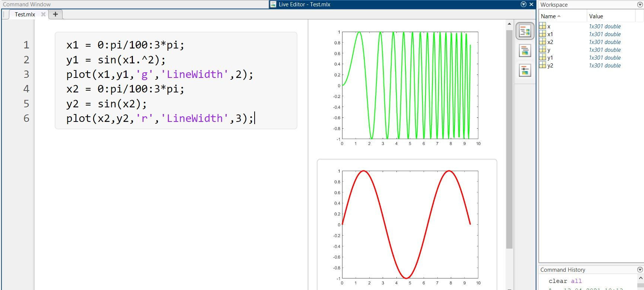This screenshot has width=644, height=290.
Task: Add a new Live Editor tab
Action: 55,14
